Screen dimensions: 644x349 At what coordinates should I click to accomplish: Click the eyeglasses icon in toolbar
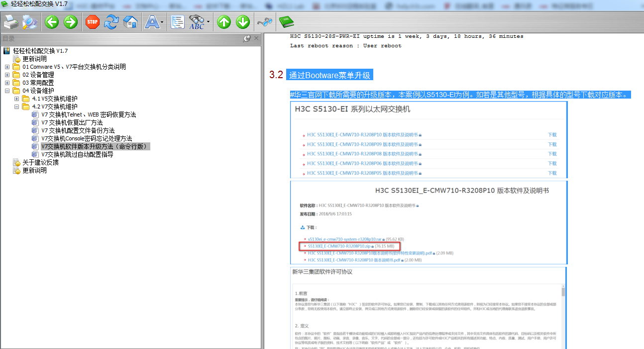click(265, 22)
